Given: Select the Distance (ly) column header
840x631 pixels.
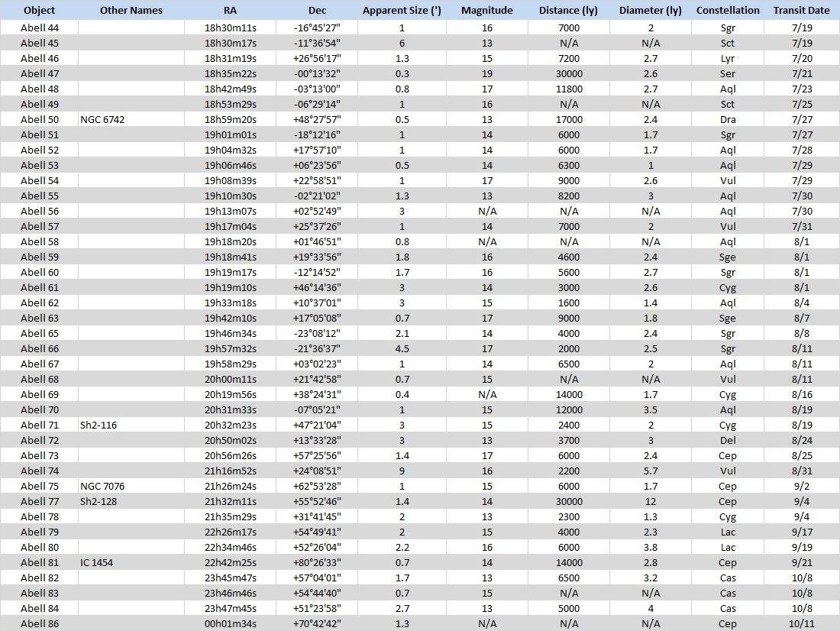Looking at the screenshot, I should point(570,11).
